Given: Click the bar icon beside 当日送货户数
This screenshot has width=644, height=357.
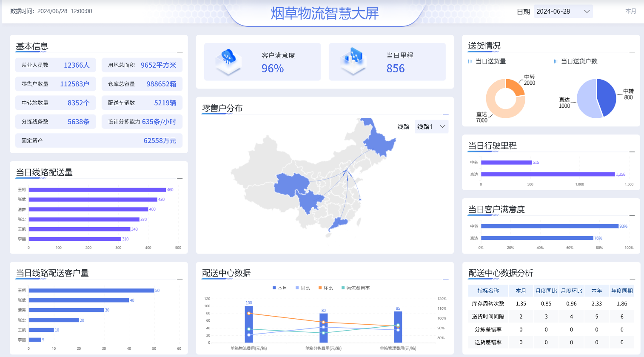Looking at the screenshot, I should coord(556,61).
